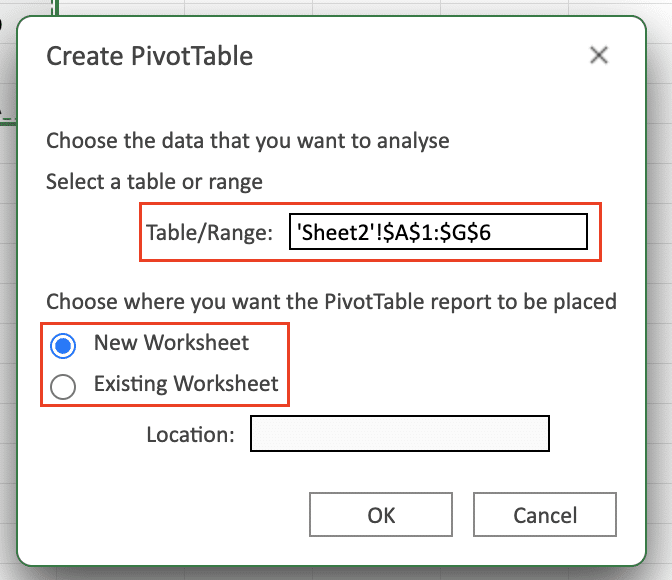
Task: Click the 'Select a table or range' text
Action: point(154,182)
